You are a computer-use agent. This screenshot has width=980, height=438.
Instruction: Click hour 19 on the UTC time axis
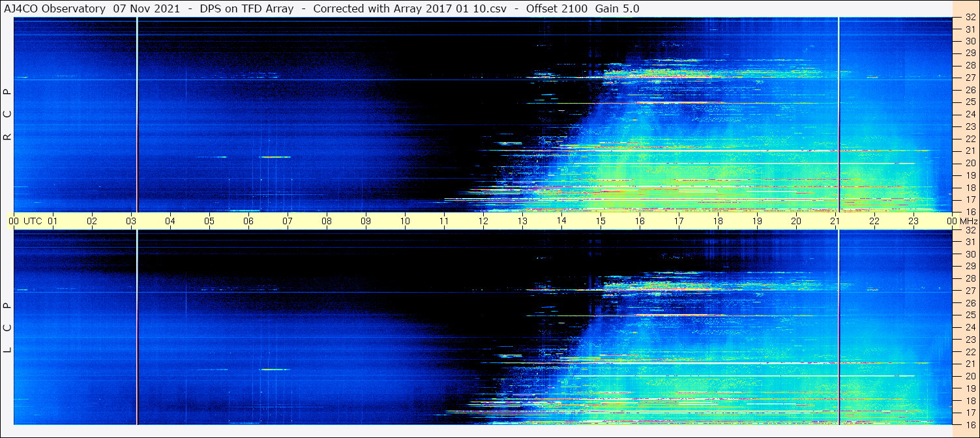tap(757, 221)
